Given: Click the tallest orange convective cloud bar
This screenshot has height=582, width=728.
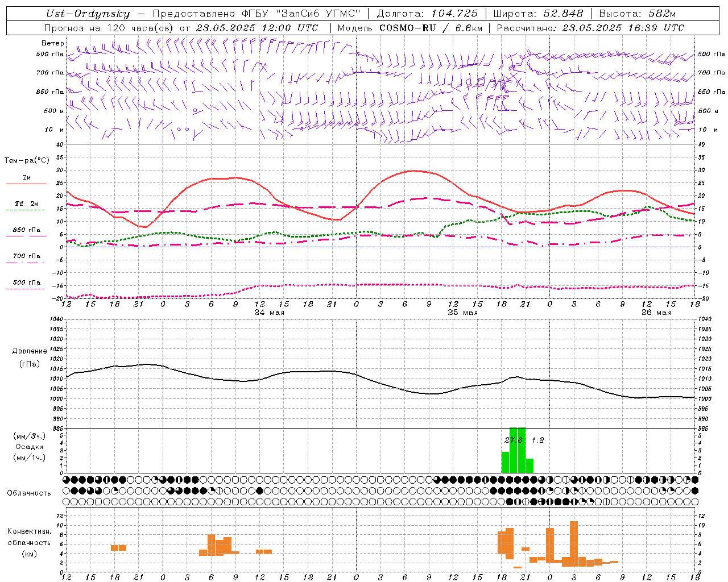Looking at the screenshot, I should [x=574, y=544].
